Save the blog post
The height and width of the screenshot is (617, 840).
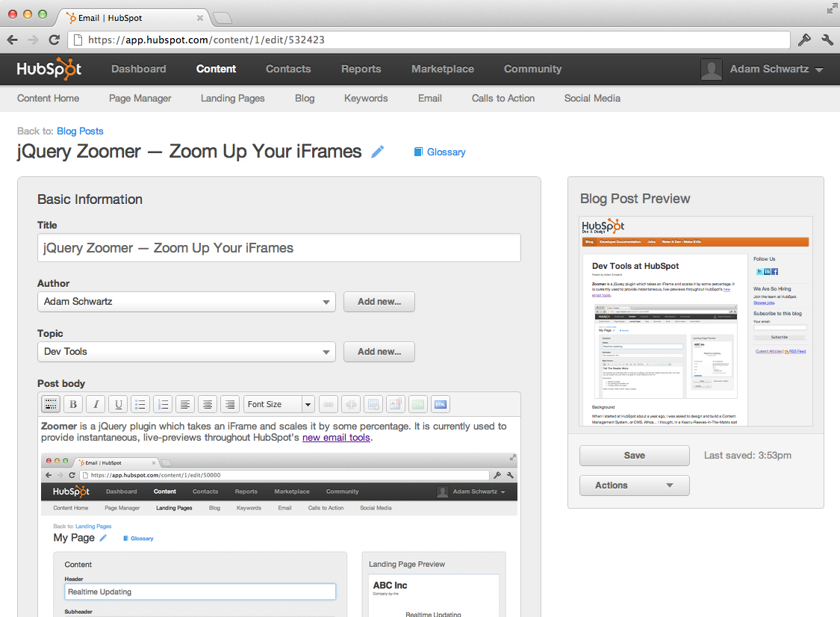coord(634,455)
